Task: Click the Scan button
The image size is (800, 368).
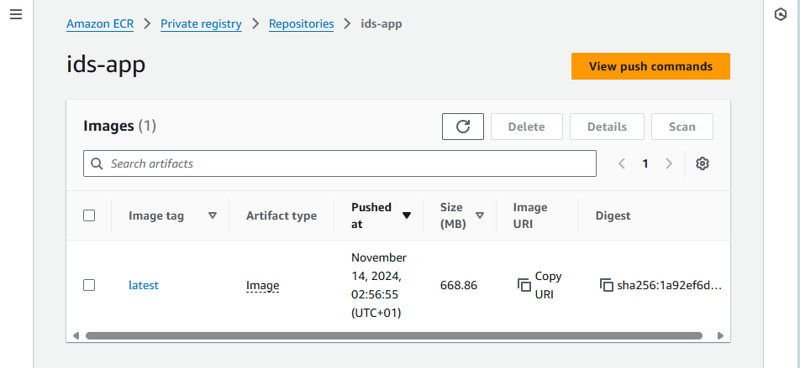Action: 682,127
